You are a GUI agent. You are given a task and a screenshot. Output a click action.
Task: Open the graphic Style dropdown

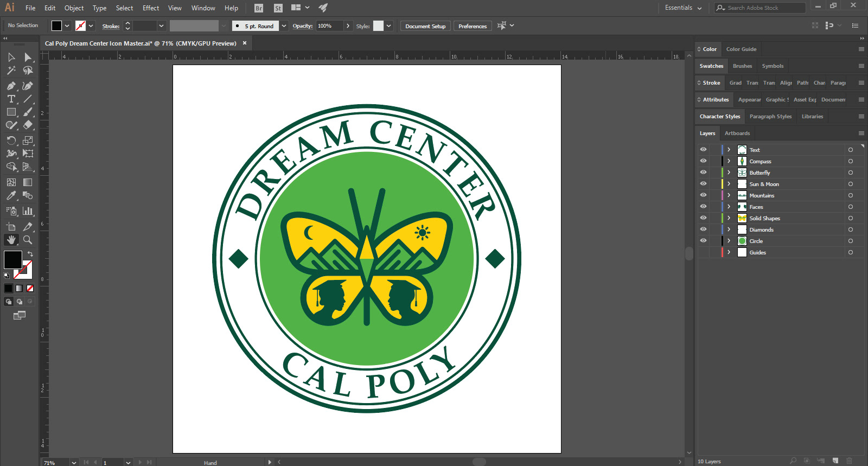[388, 25]
